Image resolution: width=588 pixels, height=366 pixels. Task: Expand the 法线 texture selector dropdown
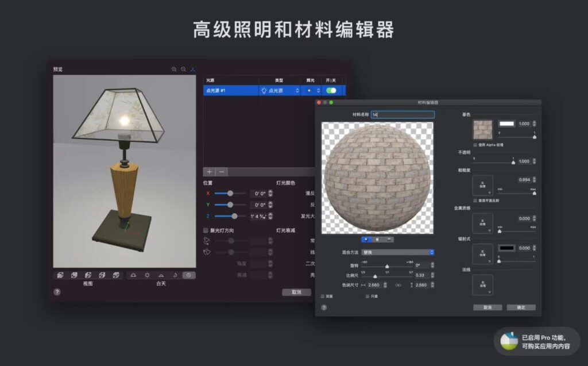click(482, 284)
